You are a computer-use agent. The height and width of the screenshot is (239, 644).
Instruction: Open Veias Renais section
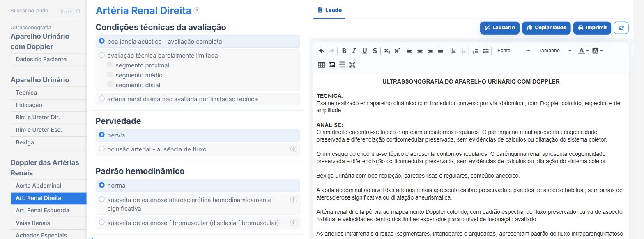[x=48, y=223]
